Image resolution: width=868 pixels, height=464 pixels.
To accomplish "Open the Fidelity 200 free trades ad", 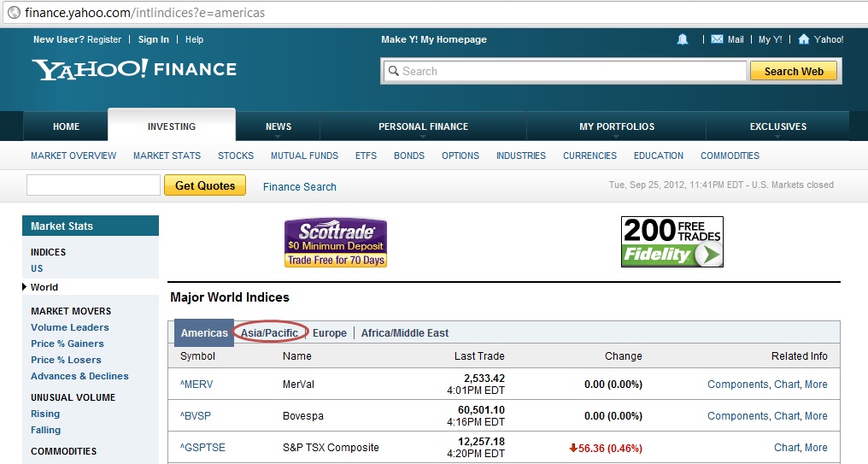I will pyautogui.click(x=672, y=242).
